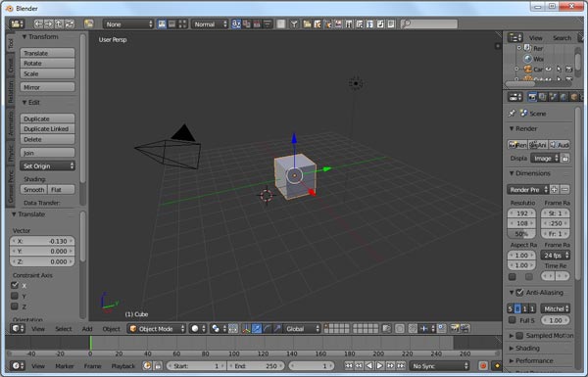Open the Set Origin dropdown
Screen dimensions: 588x377
(47, 165)
